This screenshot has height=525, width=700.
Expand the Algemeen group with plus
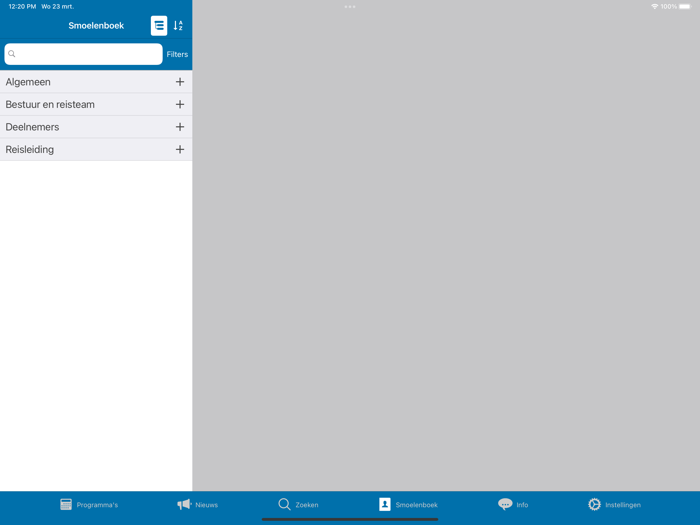180,82
